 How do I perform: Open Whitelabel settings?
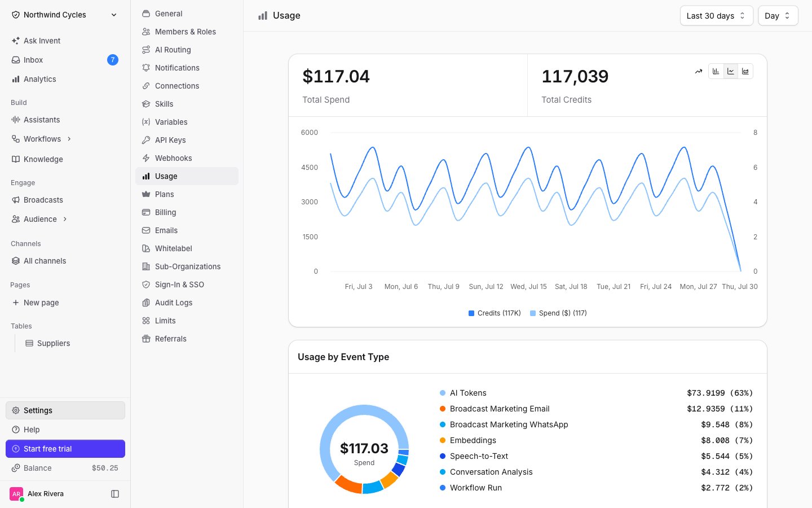[x=187, y=248]
